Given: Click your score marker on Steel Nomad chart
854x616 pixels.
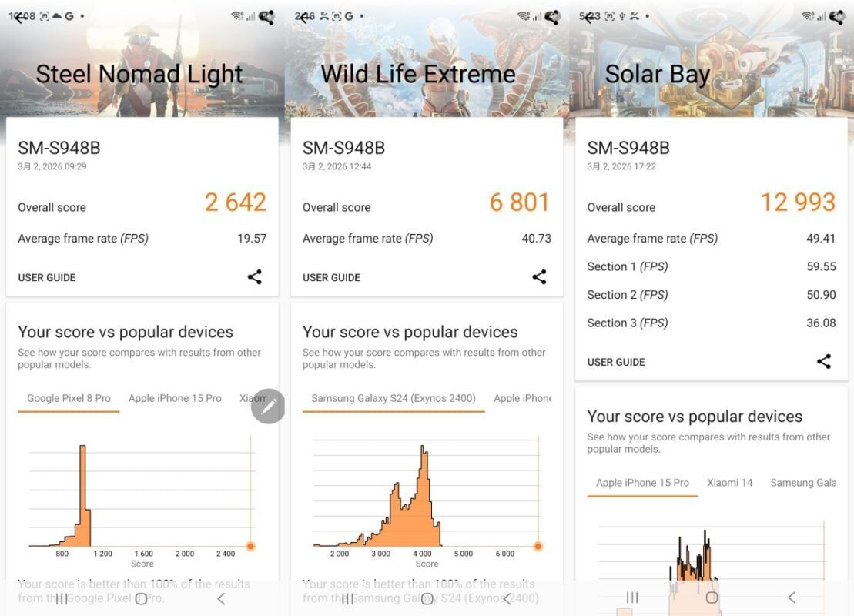Looking at the screenshot, I should point(250,546).
